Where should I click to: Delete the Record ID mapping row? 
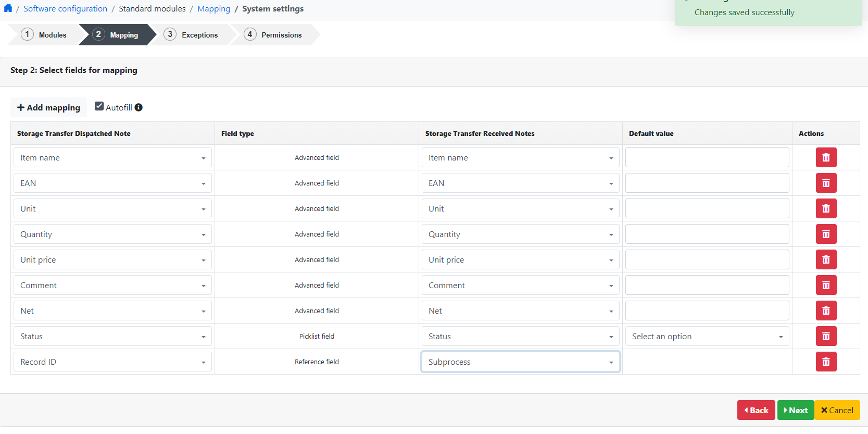tap(826, 362)
